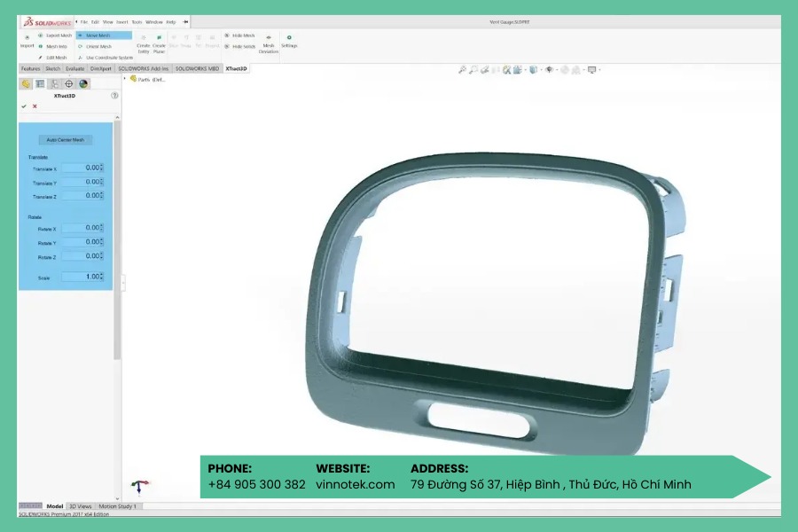Open the Mesh Deviation tool
Screen dimensions: 798x532
tap(268, 44)
